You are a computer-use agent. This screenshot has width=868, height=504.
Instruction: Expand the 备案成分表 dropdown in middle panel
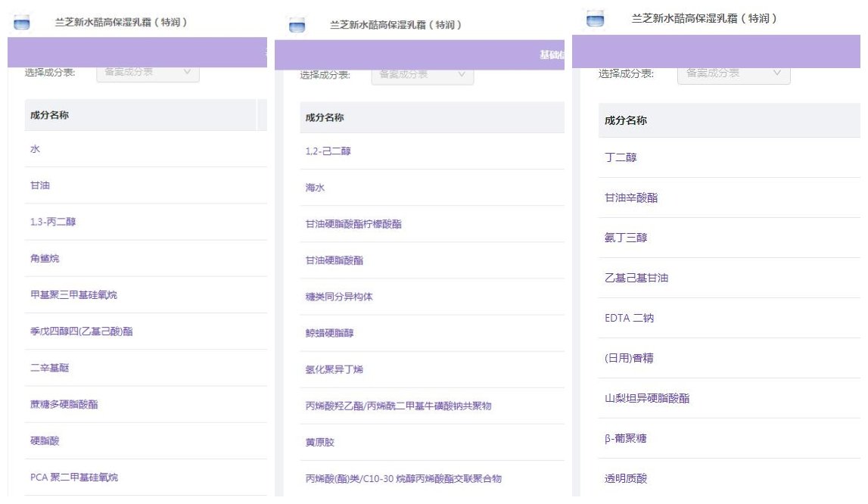422,74
